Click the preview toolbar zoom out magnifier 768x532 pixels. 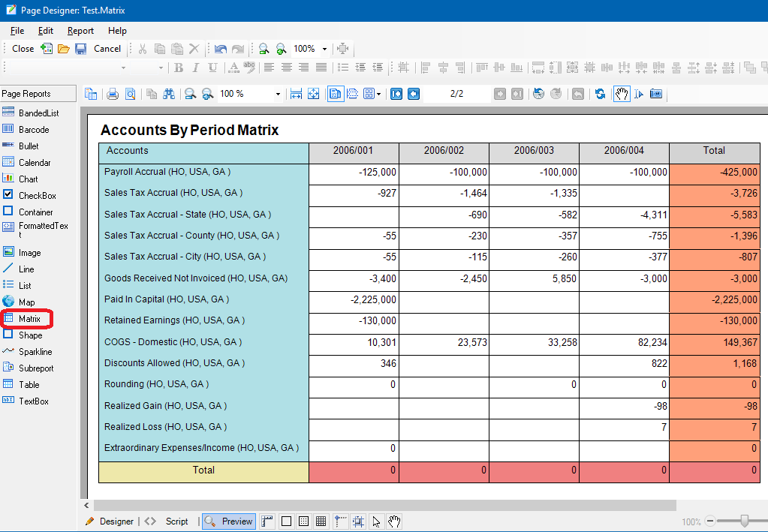(x=190, y=94)
